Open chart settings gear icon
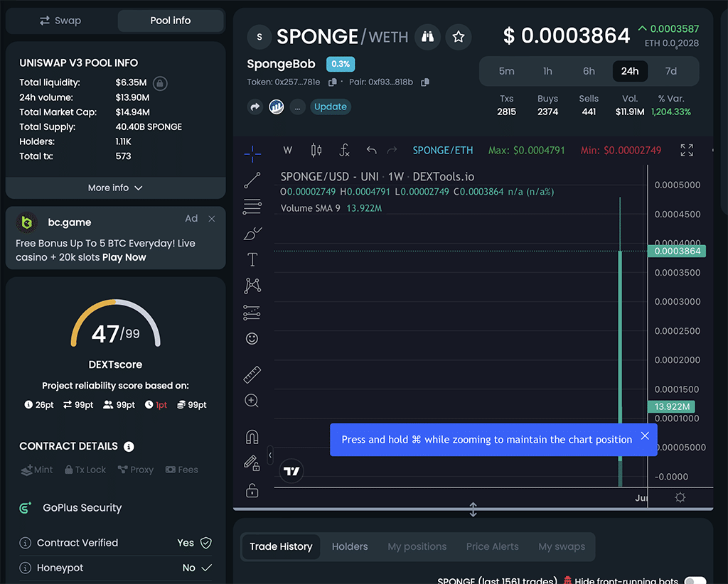Image resolution: width=728 pixels, height=584 pixels. (680, 498)
